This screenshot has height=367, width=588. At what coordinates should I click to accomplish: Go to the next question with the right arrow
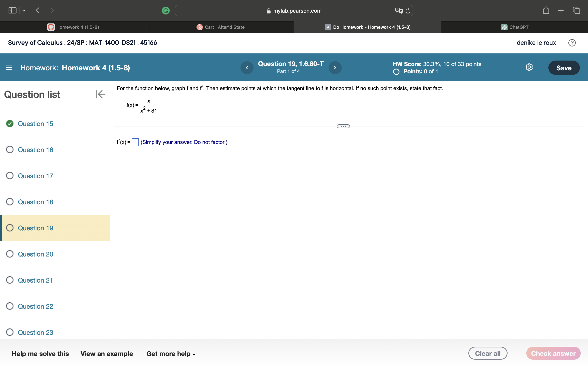335,67
